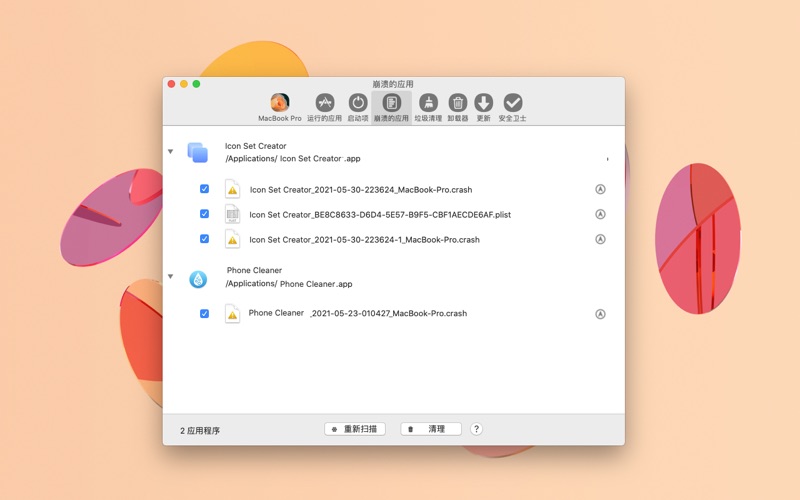Select the 崩溃的应用 crashed apps tab
Viewport: 800px width, 500px height.
point(391,103)
